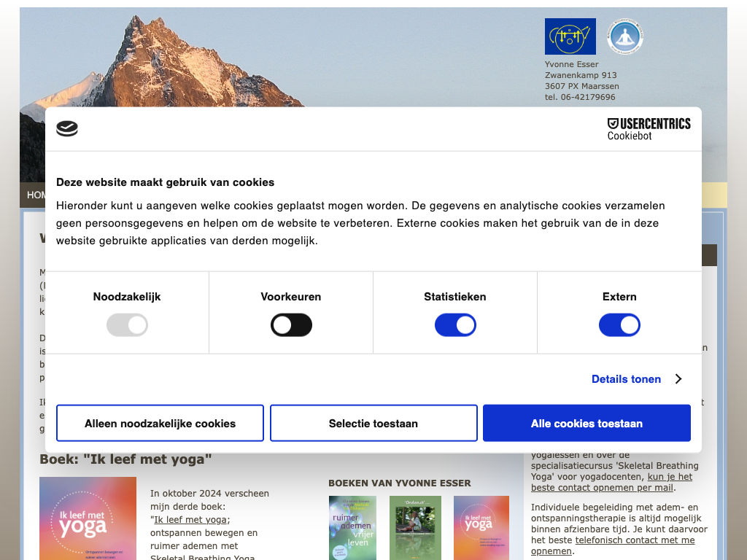The height and width of the screenshot is (560, 747).
Task: Enable the Voorkeuren cookies switch
Action: tap(291, 325)
